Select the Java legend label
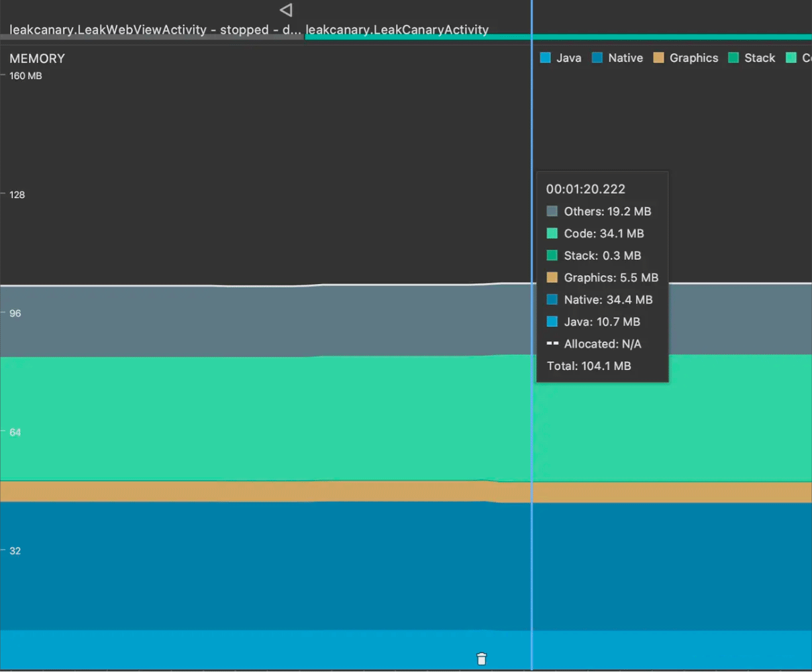This screenshot has height=672, width=812. (568, 58)
